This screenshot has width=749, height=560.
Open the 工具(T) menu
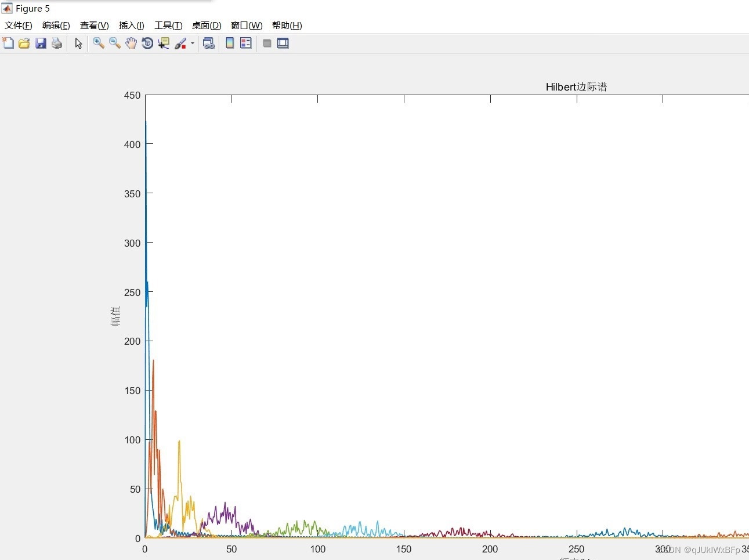coord(168,26)
